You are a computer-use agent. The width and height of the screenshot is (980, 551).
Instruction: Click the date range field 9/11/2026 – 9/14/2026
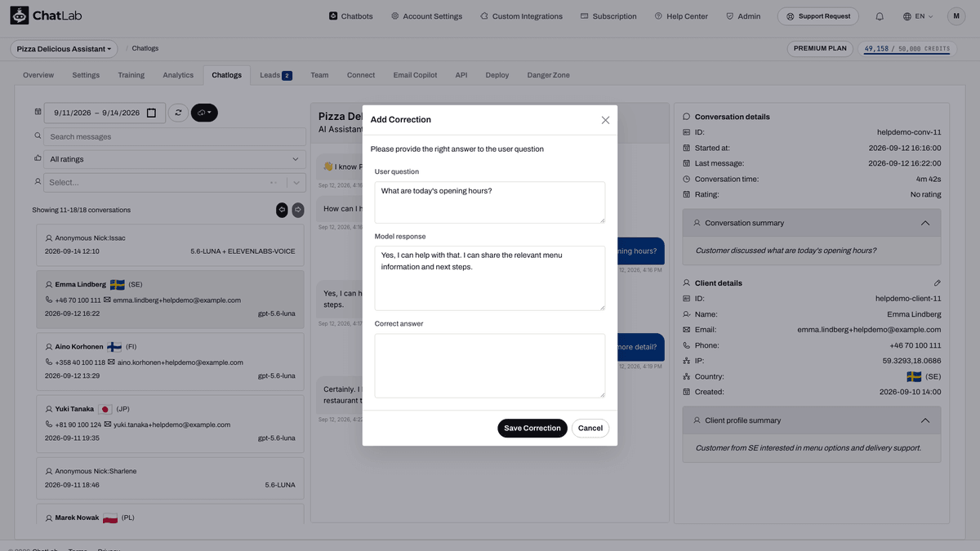coord(105,113)
